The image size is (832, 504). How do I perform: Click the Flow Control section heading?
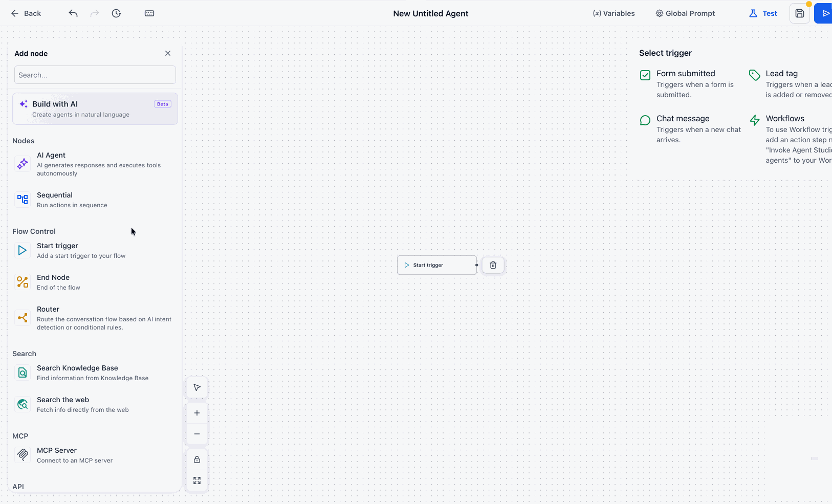(34, 231)
